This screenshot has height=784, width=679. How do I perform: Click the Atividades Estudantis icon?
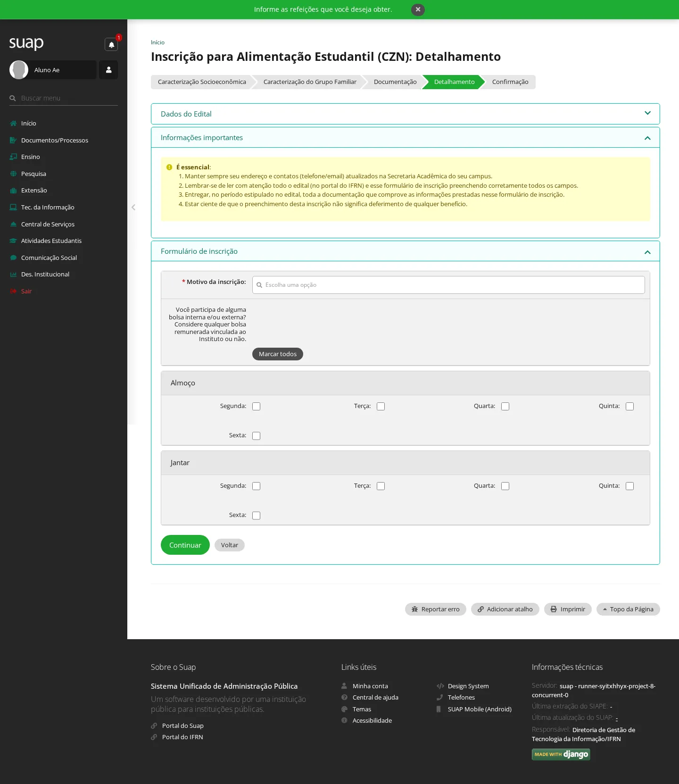[x=13, y=241]
